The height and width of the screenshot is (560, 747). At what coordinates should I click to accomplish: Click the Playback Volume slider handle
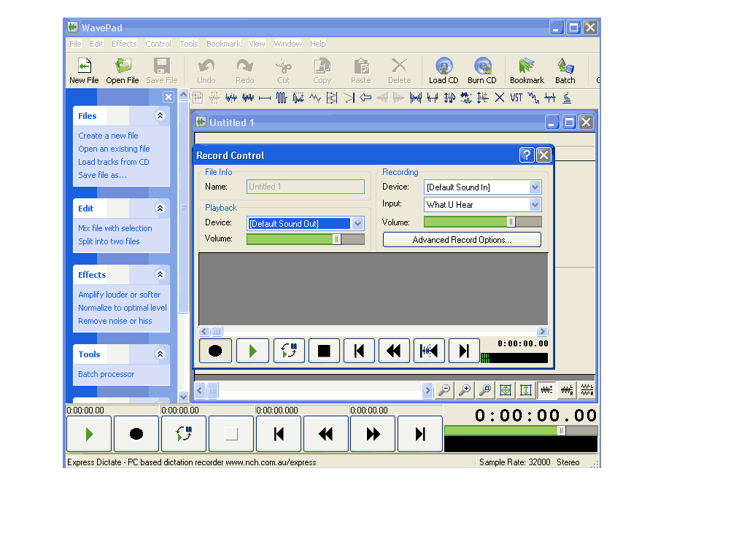pyautogui.click(x=336, y=239)
